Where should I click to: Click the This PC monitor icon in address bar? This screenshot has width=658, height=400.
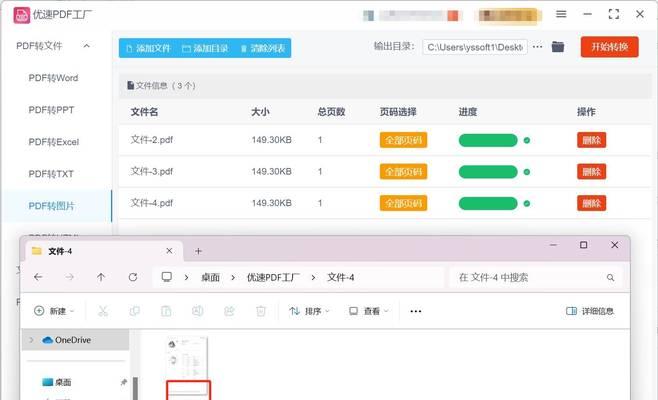point(167,277)
